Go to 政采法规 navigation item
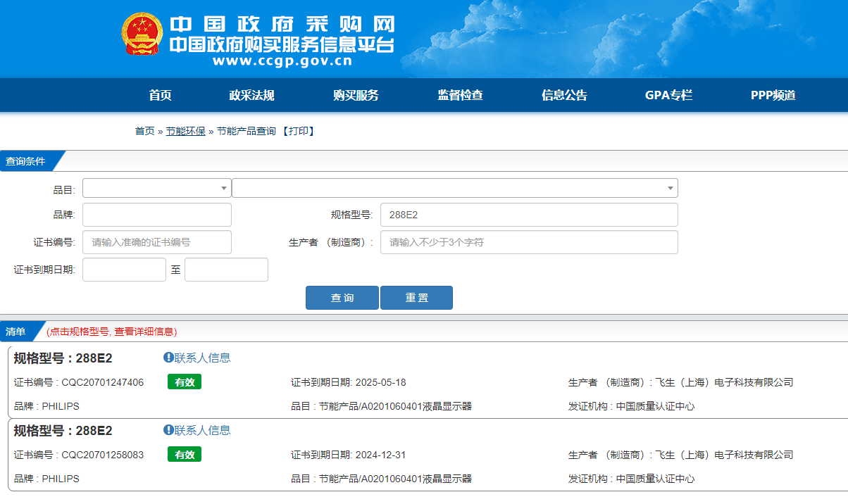 click(251, 96)
